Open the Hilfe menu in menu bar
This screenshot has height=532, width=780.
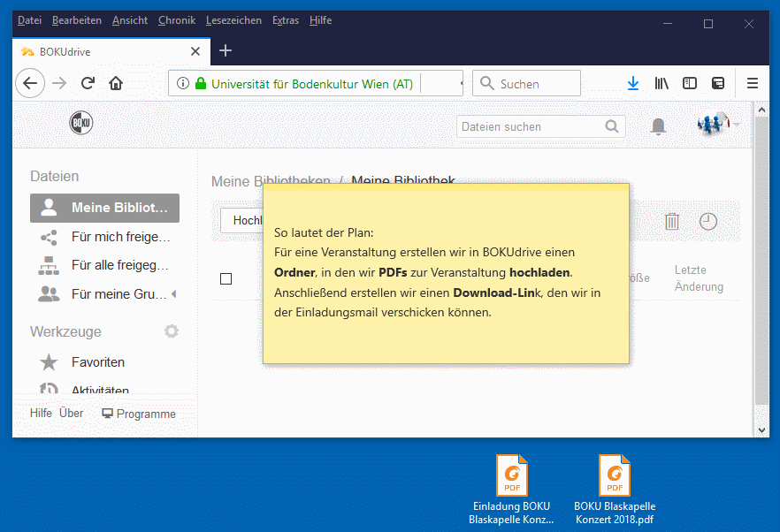click(320, 20)
